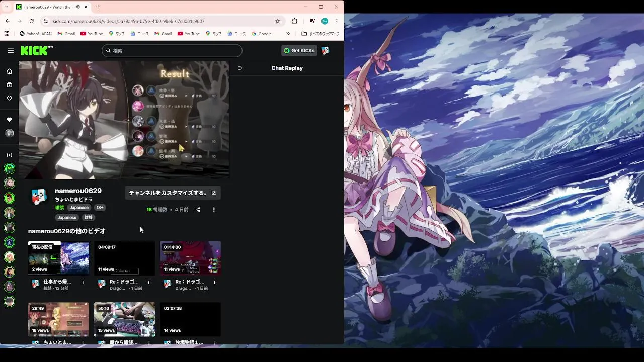Click チャンネルをカスタマイズする button
This screenshot has width=644, height=362.
[173, 193]
